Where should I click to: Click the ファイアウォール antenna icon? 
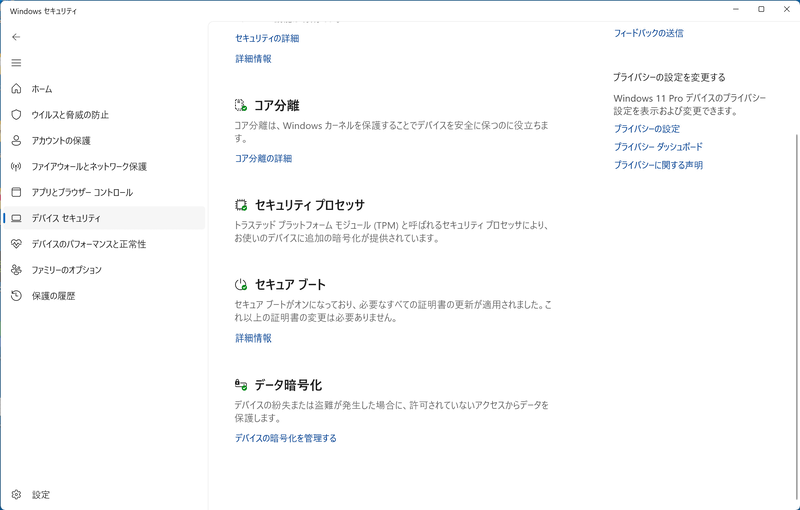[x=16, y=166]
